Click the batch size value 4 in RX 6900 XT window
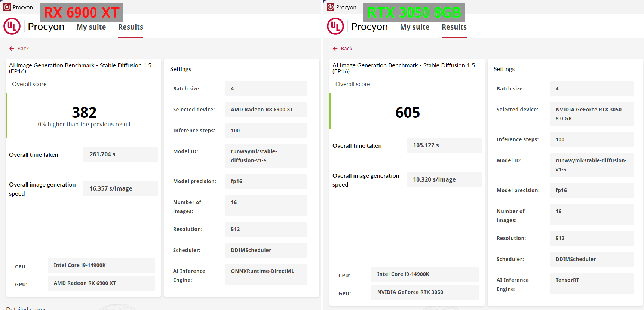 (266, 89)
